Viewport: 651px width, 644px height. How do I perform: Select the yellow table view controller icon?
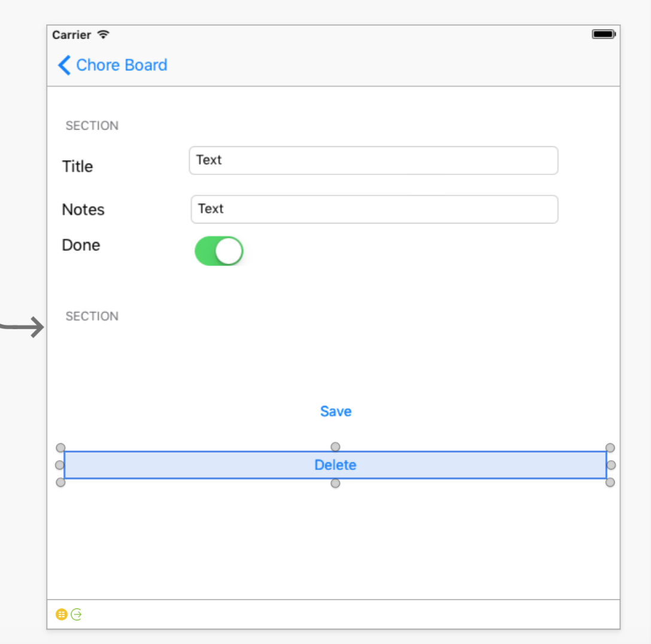click(62, 614)
